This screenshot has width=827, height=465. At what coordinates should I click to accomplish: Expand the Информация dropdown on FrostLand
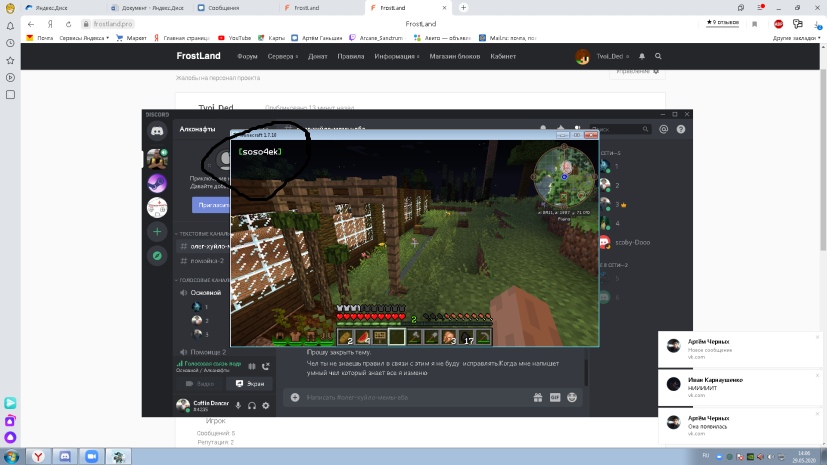pos(397,56)
